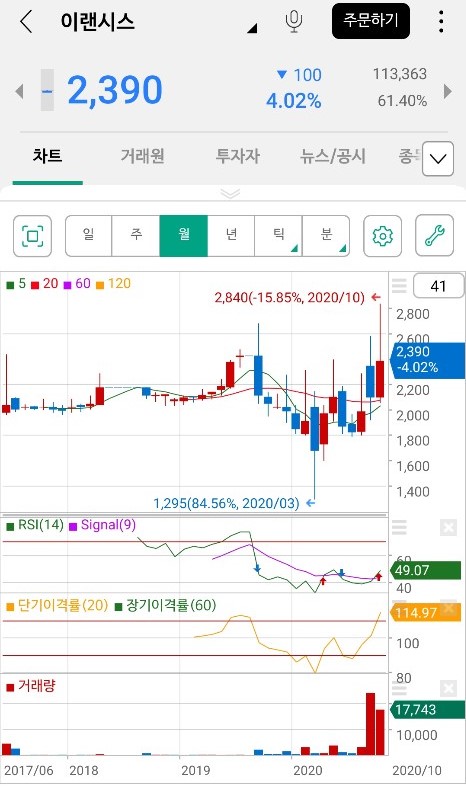This screenshot has width=466, height=787.
Task: Go back with the left chevron arrow
Action: 26,22
